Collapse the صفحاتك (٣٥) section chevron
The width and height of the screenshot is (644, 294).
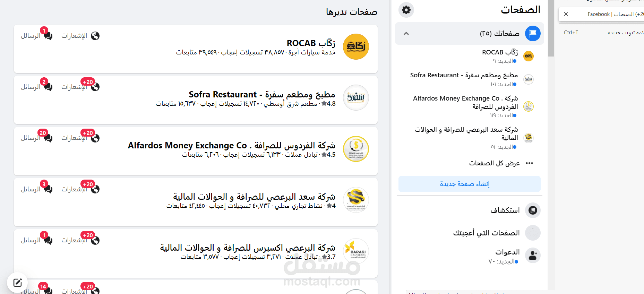406,34
